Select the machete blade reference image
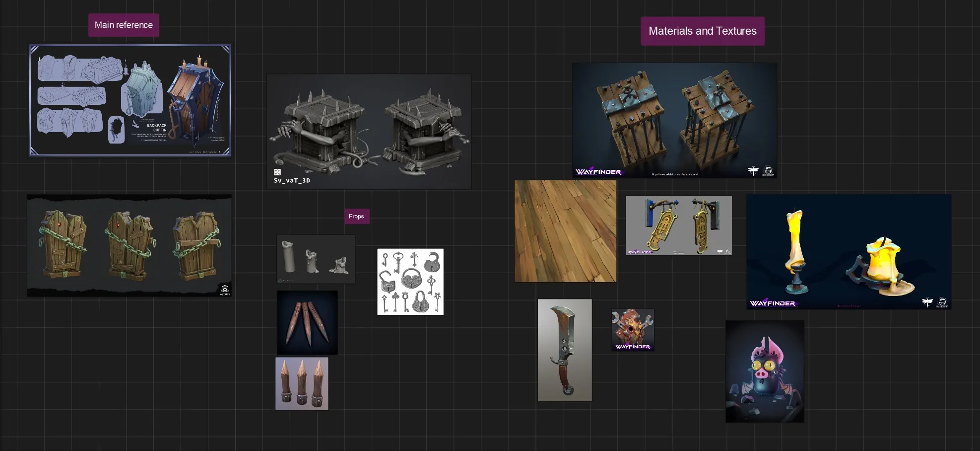Viewport: 980px width, 451px height. click(x=565, y=350)
